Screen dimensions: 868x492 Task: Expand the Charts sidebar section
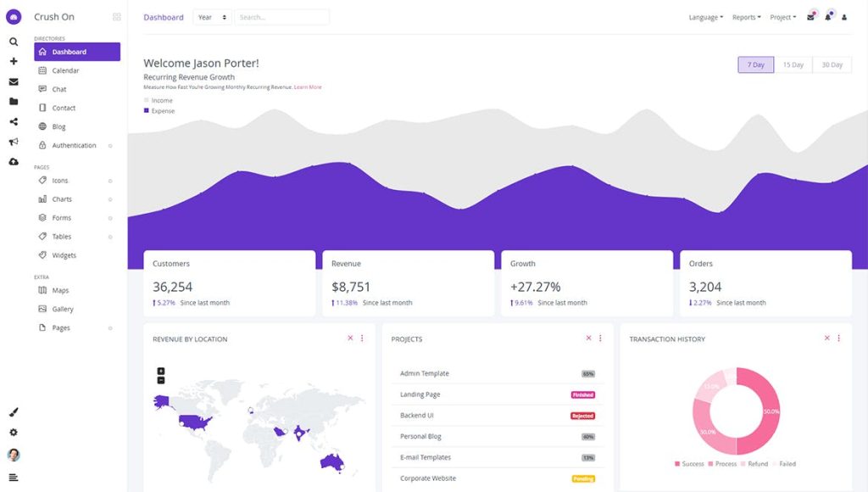point(64,198)
